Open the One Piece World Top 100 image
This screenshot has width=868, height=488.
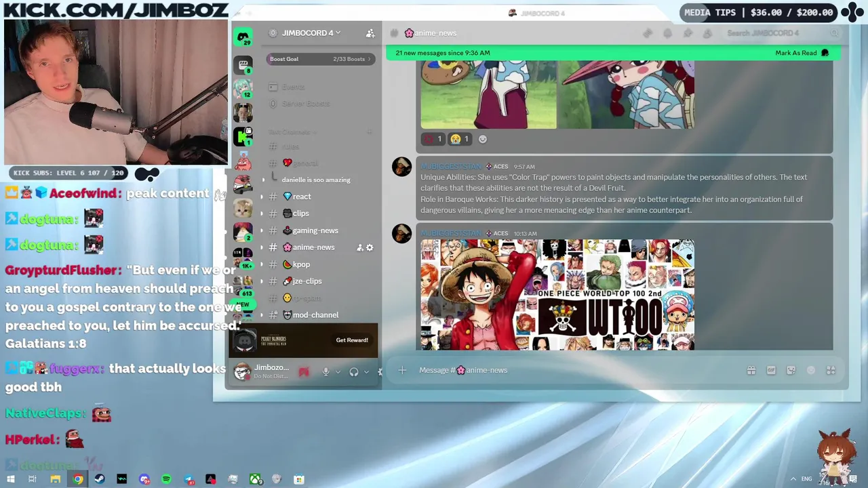[x=557, y=295]
